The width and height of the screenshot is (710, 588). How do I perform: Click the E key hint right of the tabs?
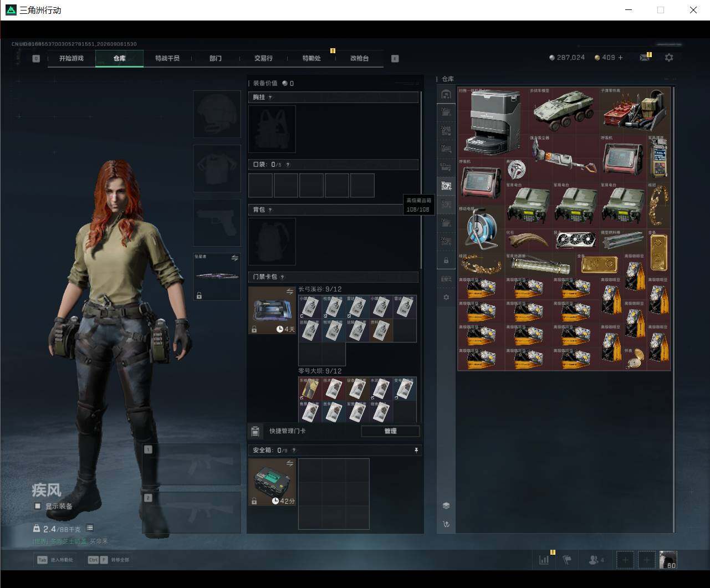(395, 58)
